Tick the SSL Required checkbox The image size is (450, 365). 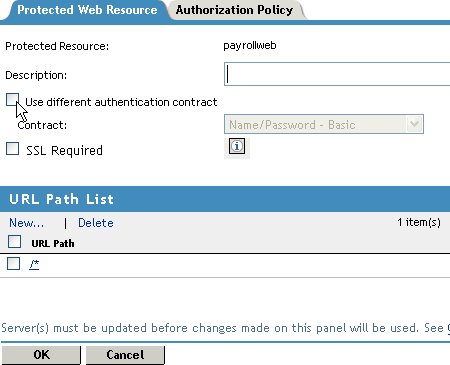(12, 149)
